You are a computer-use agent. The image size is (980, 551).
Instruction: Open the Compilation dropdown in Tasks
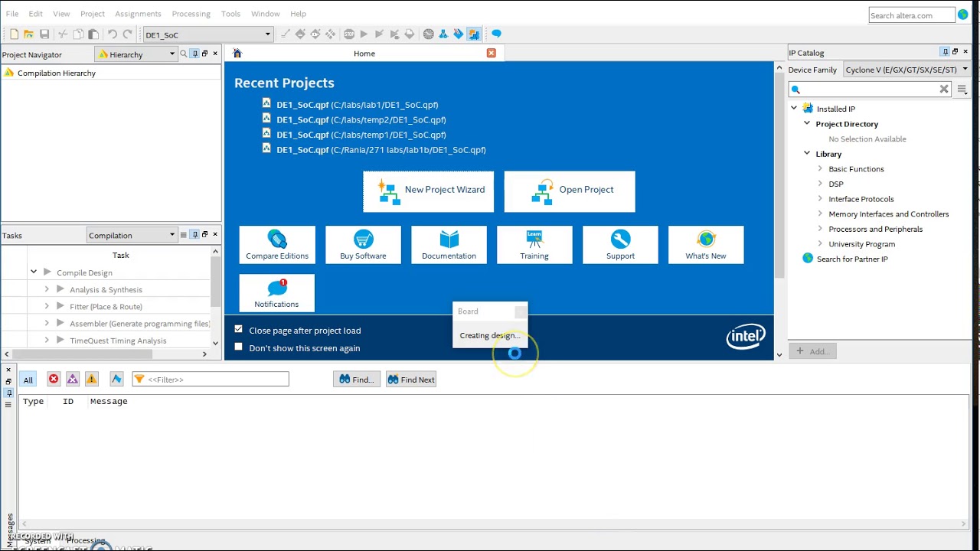[132, 235]
